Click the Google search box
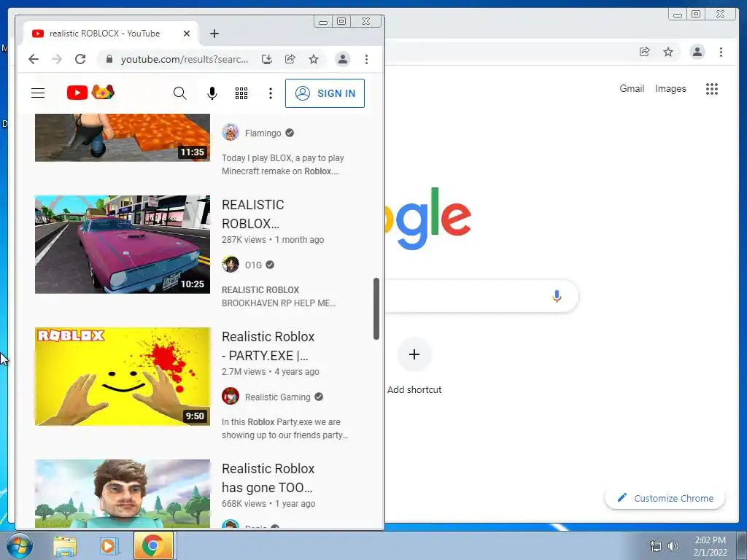This screenshot has height=560, width=747. [481, 296]
